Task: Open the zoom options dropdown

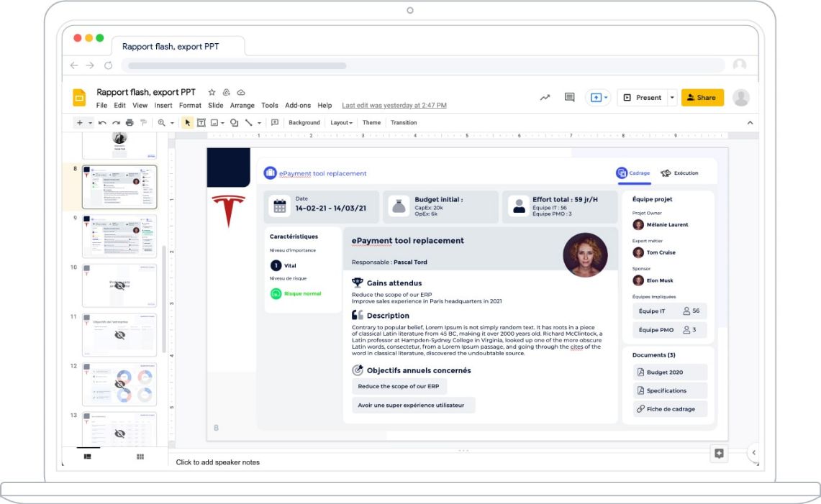Action: point(172,122)
